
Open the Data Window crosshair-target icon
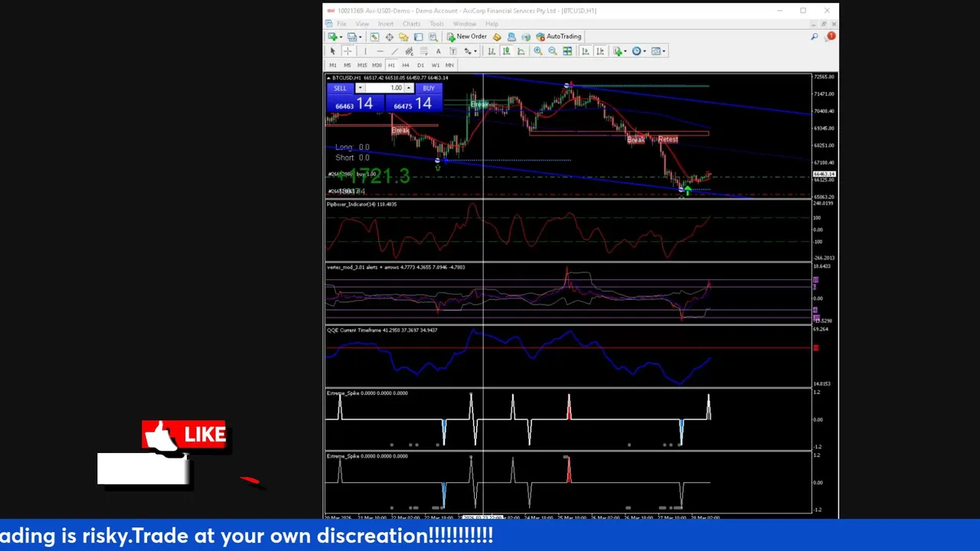(389, 37)
